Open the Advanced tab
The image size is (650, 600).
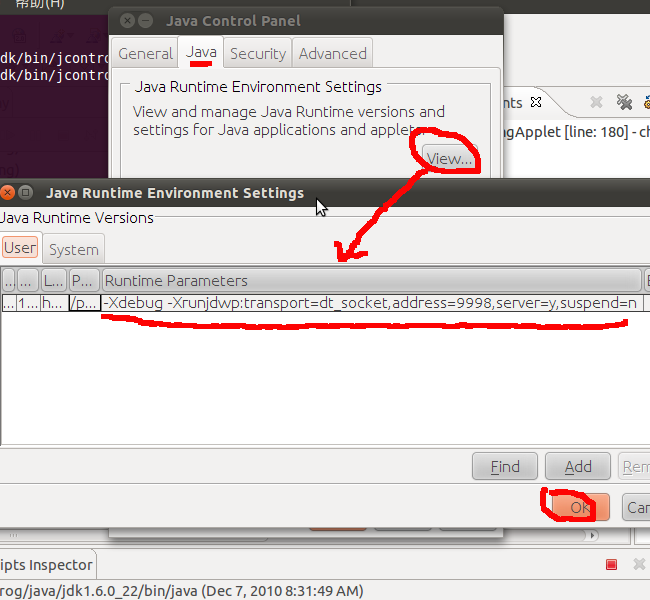click(x=332, y=53)
